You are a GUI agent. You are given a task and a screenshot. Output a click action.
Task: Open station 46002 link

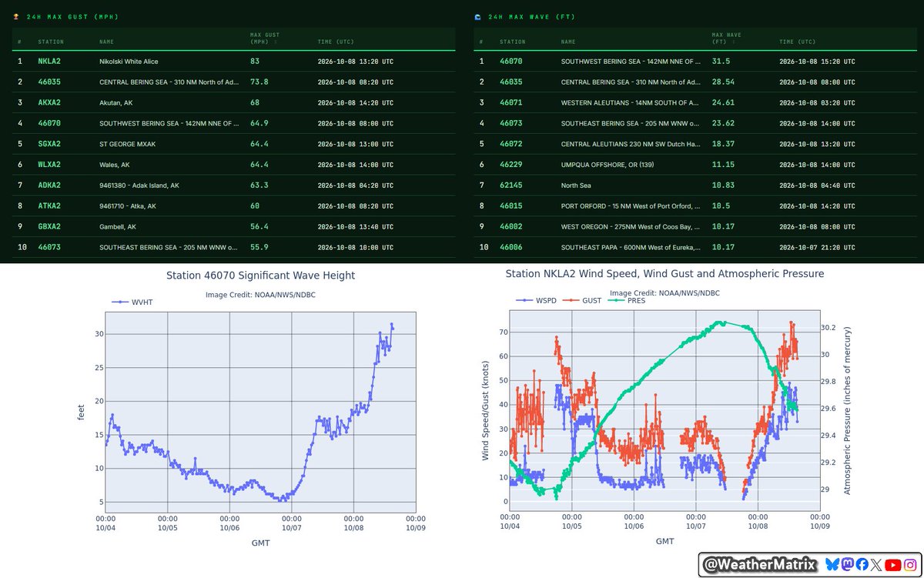(511, 227)
